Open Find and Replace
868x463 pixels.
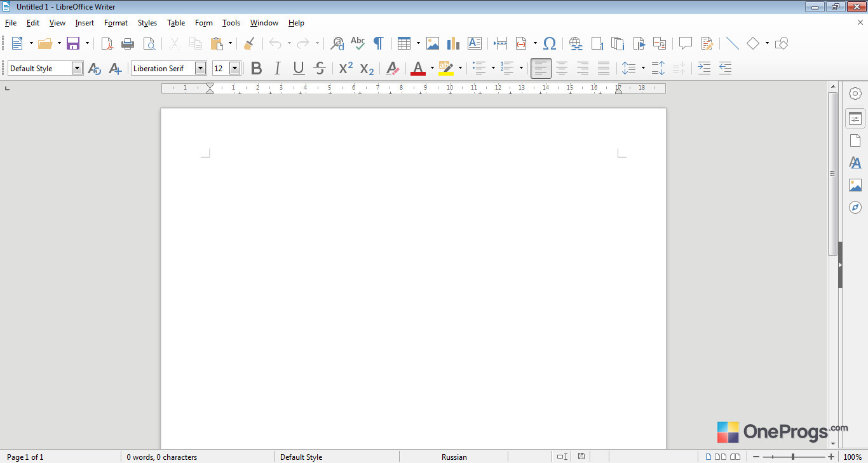click(x=337, y=43)
